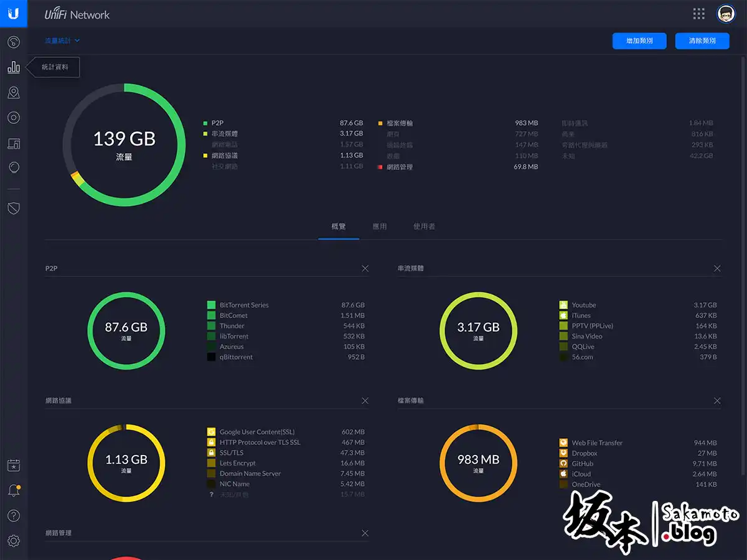Open the Threat Management shield icon
Viewport: 747px width, 560px height.
14,208
